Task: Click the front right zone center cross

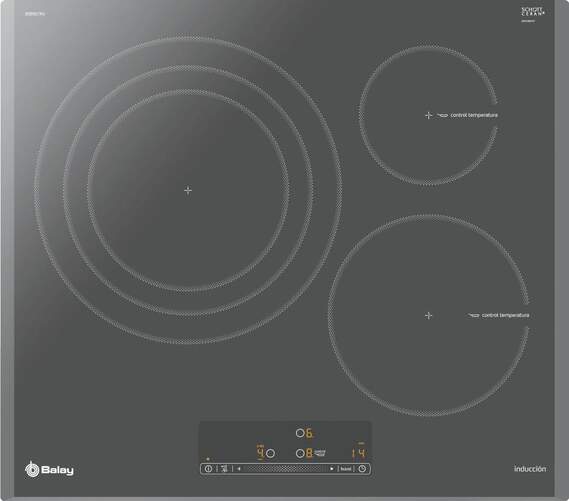Action: (x=429, y=315)
